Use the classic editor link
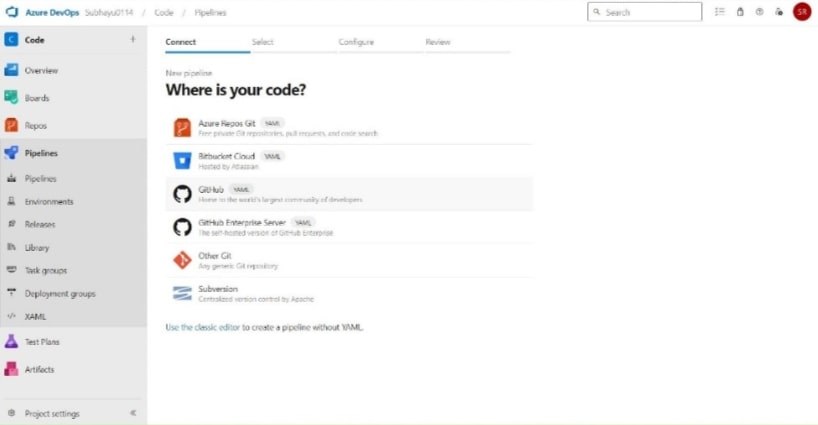This screenshot has height=425, width=818. pyautogui.click(x=202, y=327)
